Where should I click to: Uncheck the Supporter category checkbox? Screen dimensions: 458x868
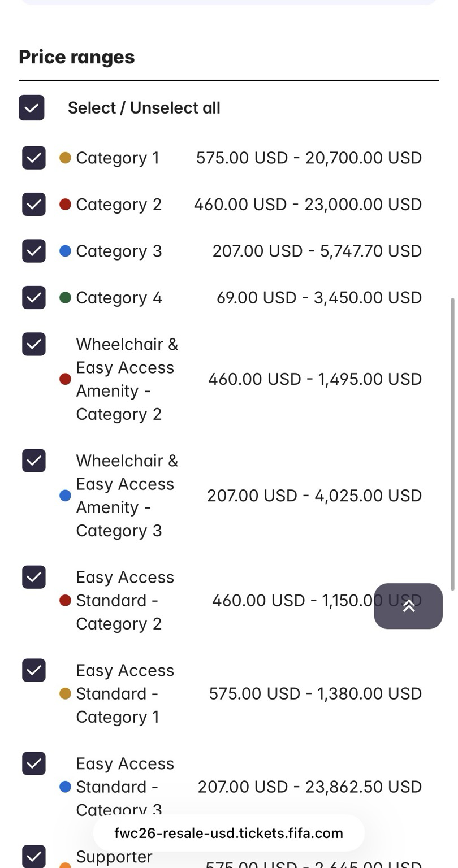pyautogui.click(x=34, y=856)
